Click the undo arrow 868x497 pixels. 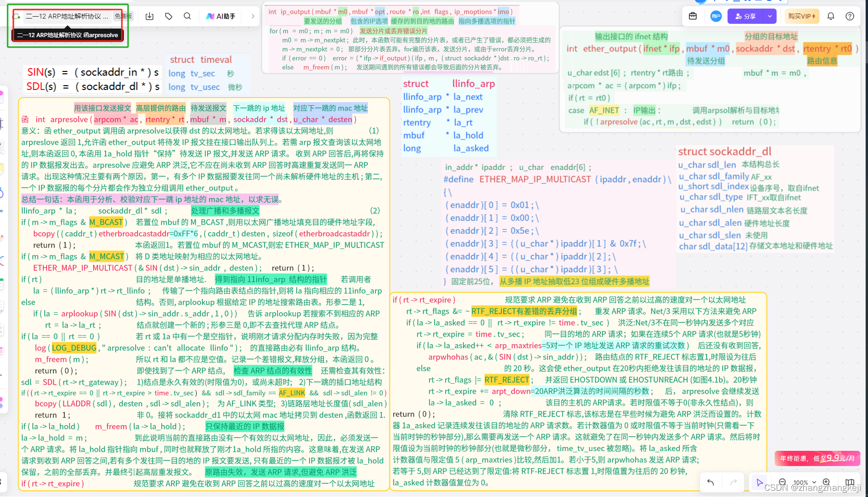click(x=711, y=482)
